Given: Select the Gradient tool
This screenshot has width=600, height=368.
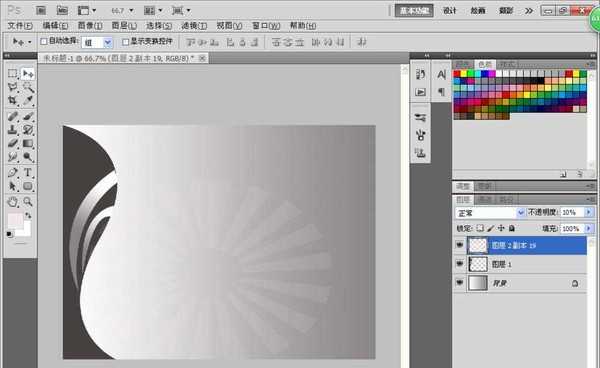Looking at the screenshot, I should coord(28,143).
